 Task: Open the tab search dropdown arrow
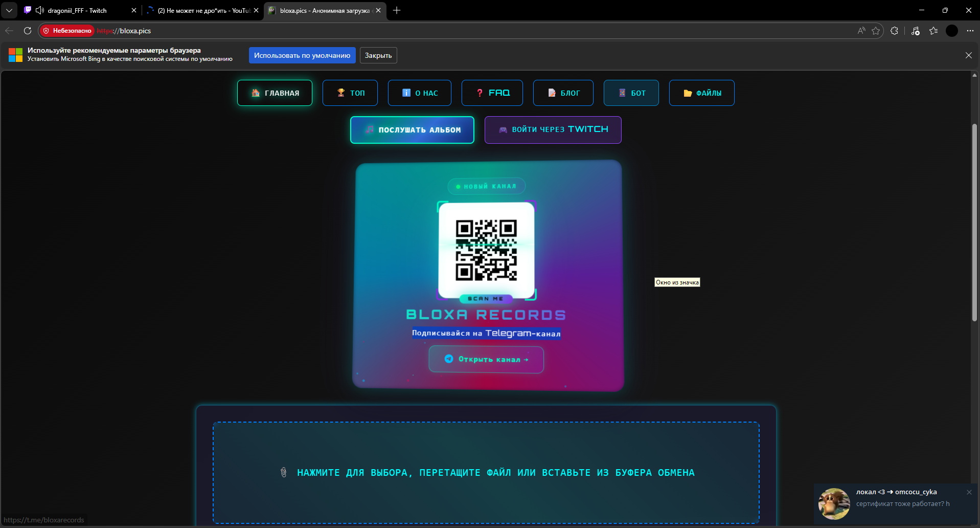coord(9,10)
